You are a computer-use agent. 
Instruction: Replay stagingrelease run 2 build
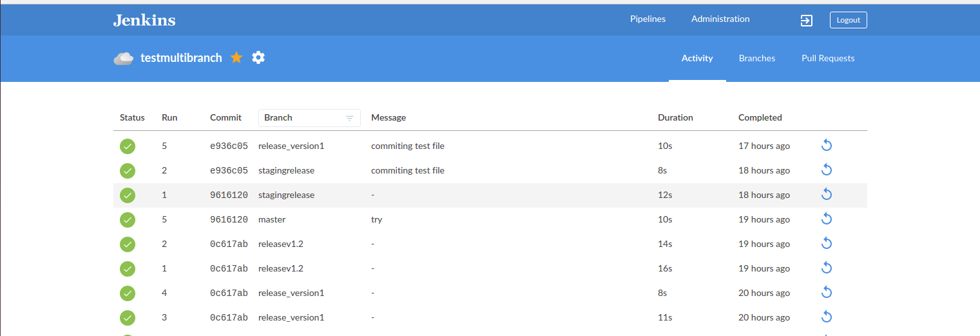(827, 170)
